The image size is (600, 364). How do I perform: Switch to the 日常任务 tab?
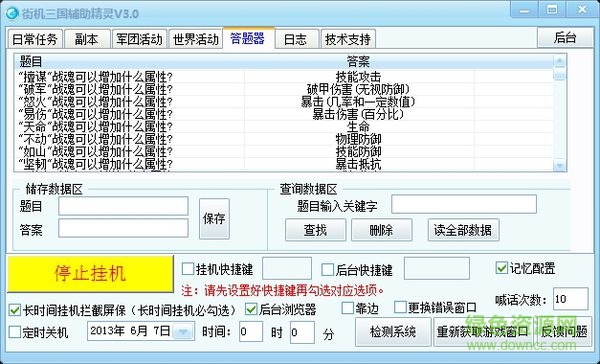[35, 39]
